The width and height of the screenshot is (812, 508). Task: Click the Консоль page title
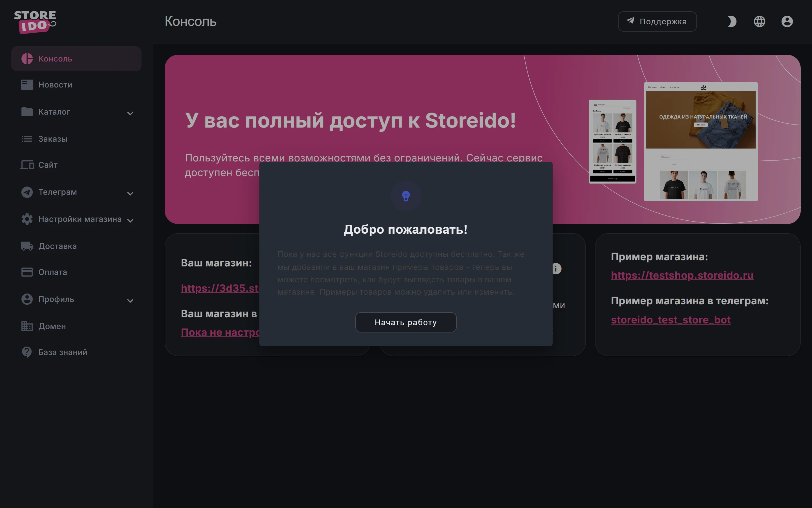coord(190,21)
